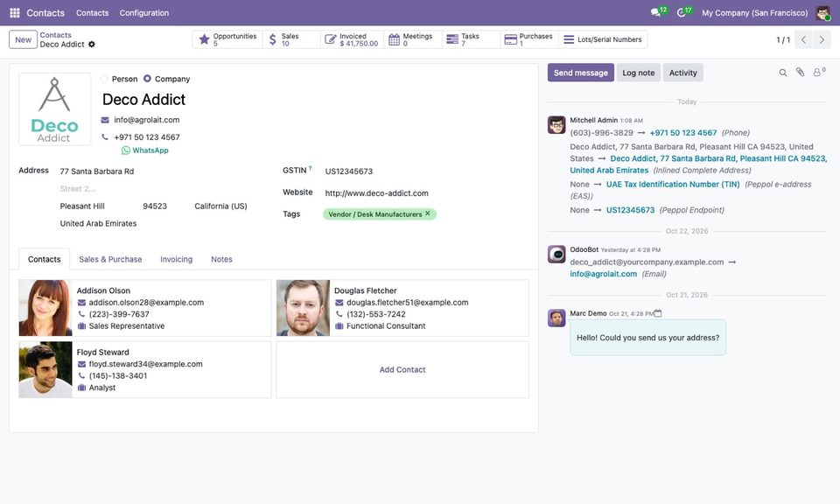Open company switcher My Company (San Francisco)
This screenshot has width=840, height=504.
click(x=754, y=13)
